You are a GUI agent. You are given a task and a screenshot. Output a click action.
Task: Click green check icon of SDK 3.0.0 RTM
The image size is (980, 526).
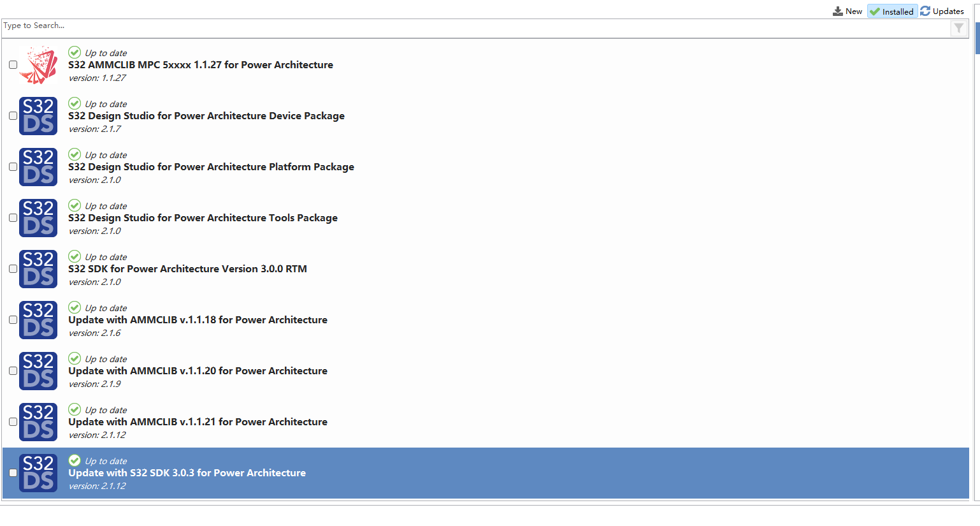point(75,256)
